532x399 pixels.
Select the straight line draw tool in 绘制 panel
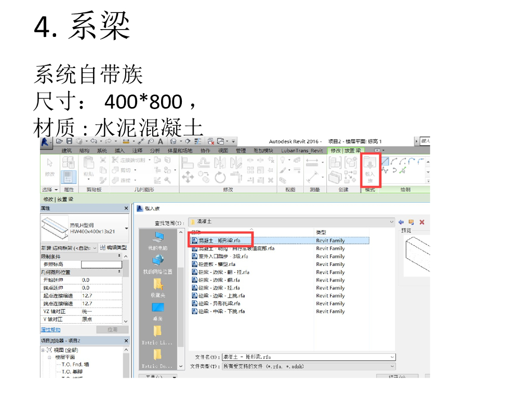tap(385, 161)
